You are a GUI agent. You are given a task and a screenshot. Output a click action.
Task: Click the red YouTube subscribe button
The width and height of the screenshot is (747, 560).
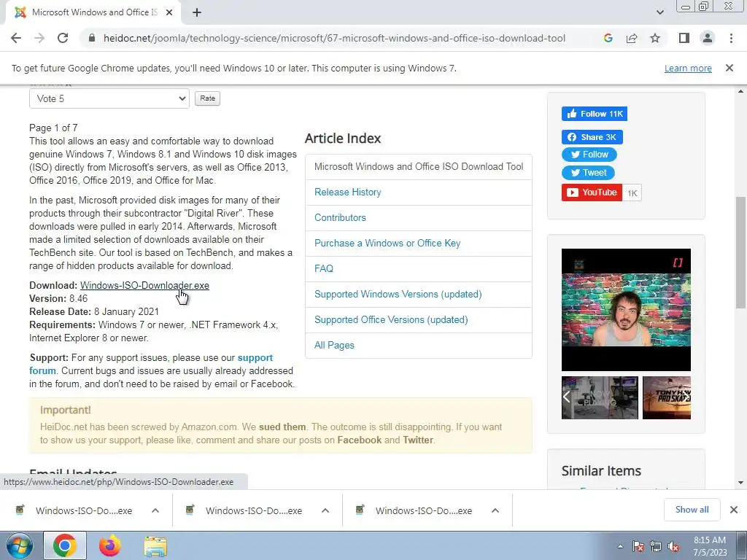point(592,192)
